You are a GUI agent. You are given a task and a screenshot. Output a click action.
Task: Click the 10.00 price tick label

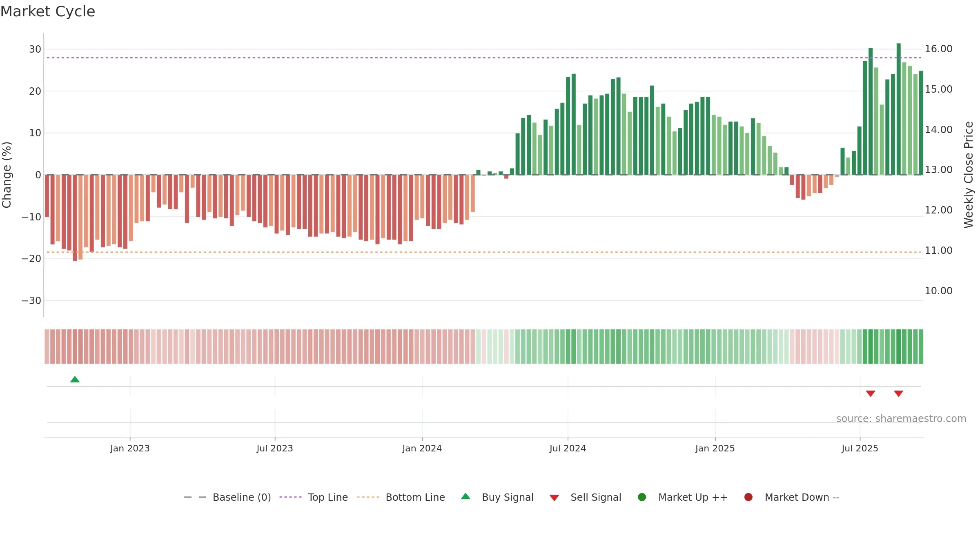click(938, 291)
